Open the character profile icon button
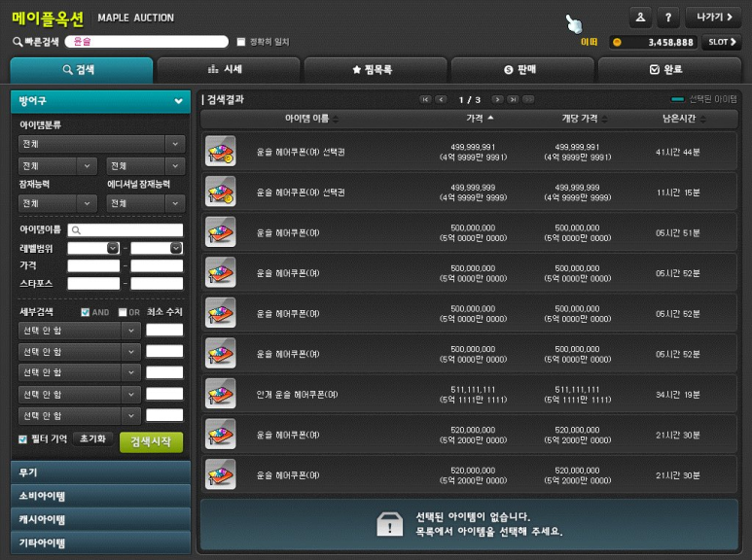Image resolution: width=752 pixels, height=560 pixels. [x=640, y=17]
